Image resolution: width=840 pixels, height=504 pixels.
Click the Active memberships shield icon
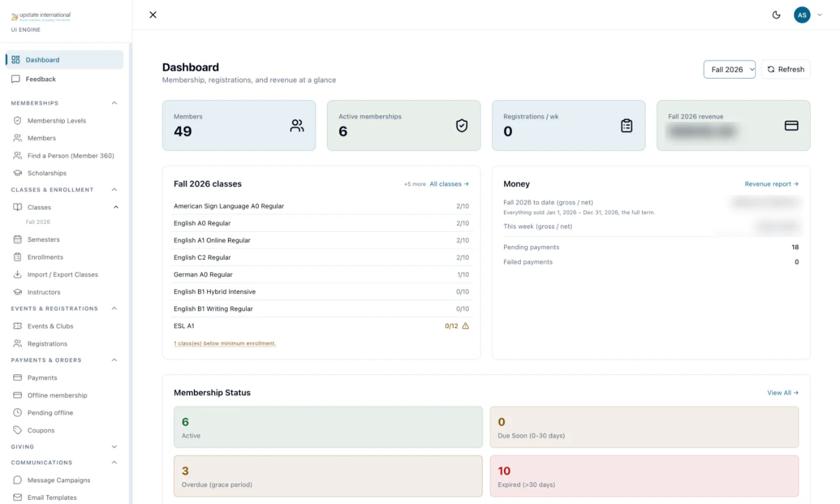click(x=461, y=125)
